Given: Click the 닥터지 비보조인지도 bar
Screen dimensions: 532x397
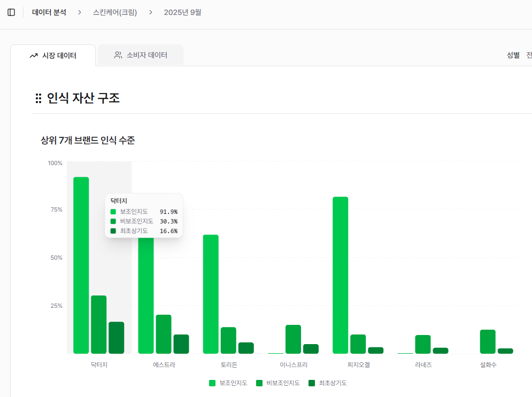Looking at the screenshot, I should click(x=99, y=324).
